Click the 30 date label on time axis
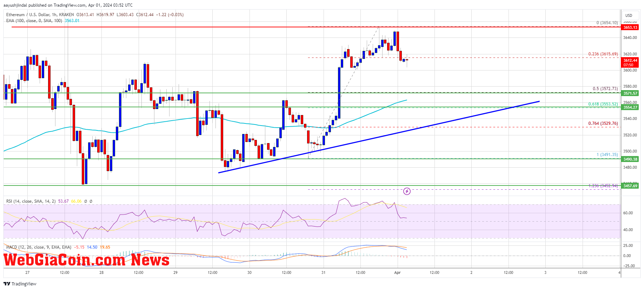Viewport: 644px width, 290px height. click(x=250, y=272)
